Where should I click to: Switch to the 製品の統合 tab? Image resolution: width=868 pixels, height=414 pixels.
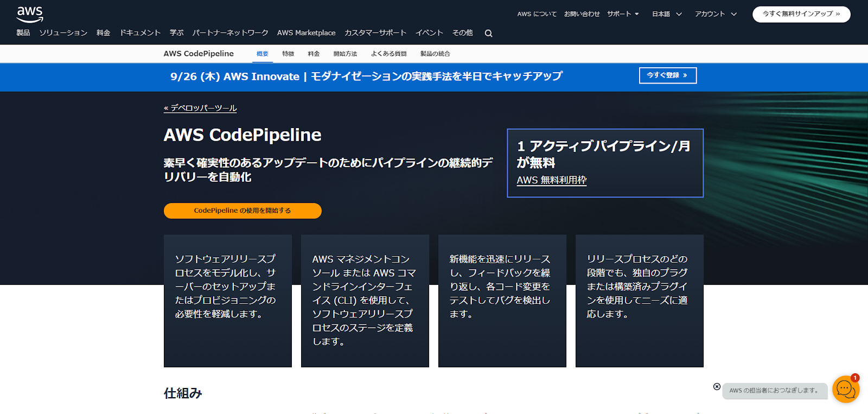pyautogui.click(x=435, y=54)
